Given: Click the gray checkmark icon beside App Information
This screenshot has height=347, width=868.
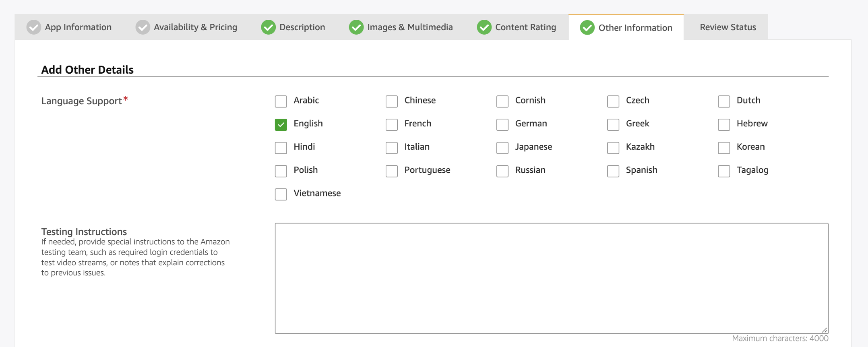Looking at the screenshot, I should [x=34, y=27].
